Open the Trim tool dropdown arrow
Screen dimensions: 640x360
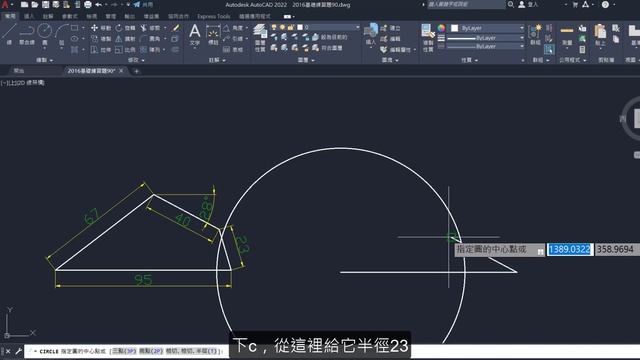[165, 28]
